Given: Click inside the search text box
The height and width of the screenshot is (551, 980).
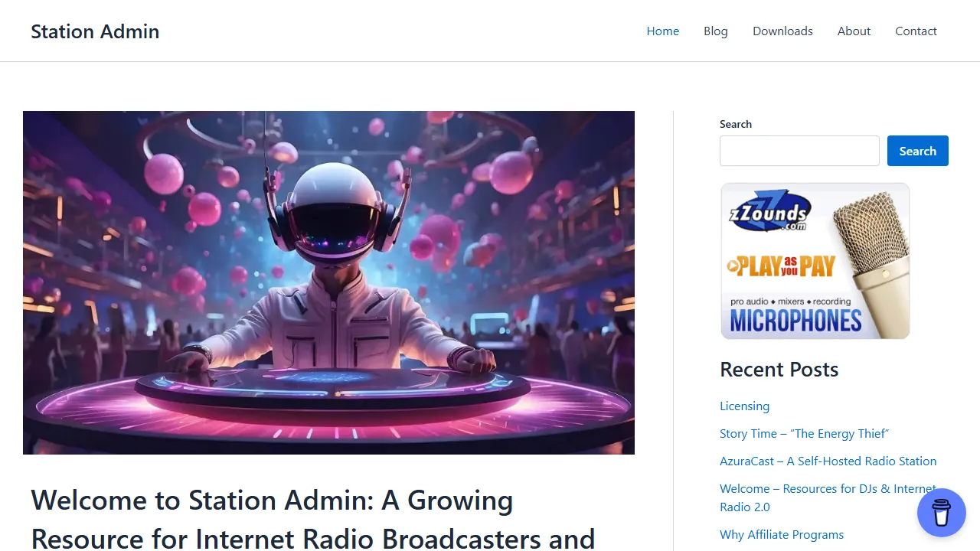Looking at the screenshot, I should pyautogui.click(x=799, y=151).
